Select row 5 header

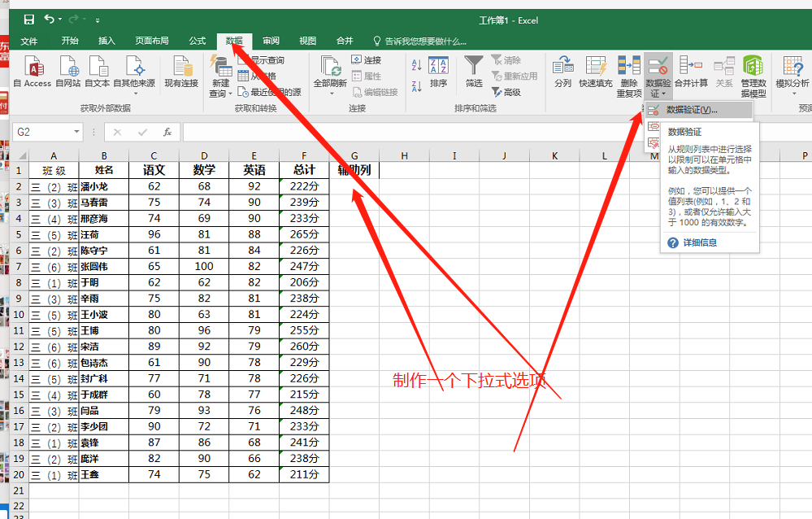pyautogui.click(x=19, y=234)
